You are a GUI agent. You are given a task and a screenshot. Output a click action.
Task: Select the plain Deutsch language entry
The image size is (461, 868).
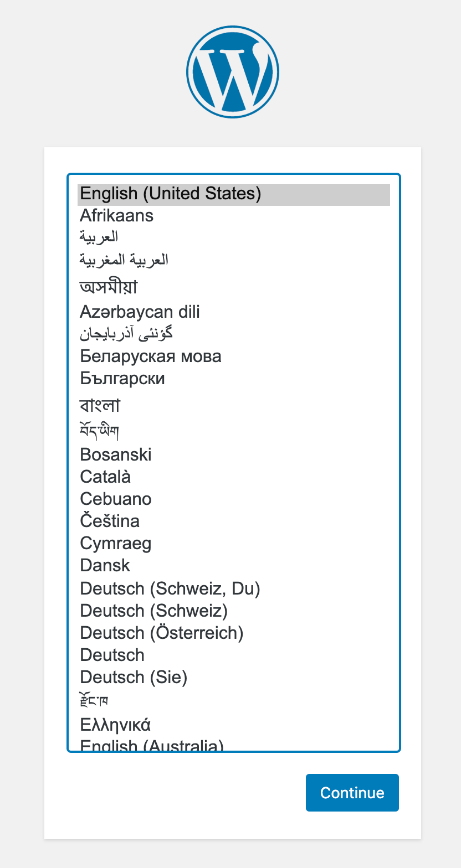112,655
